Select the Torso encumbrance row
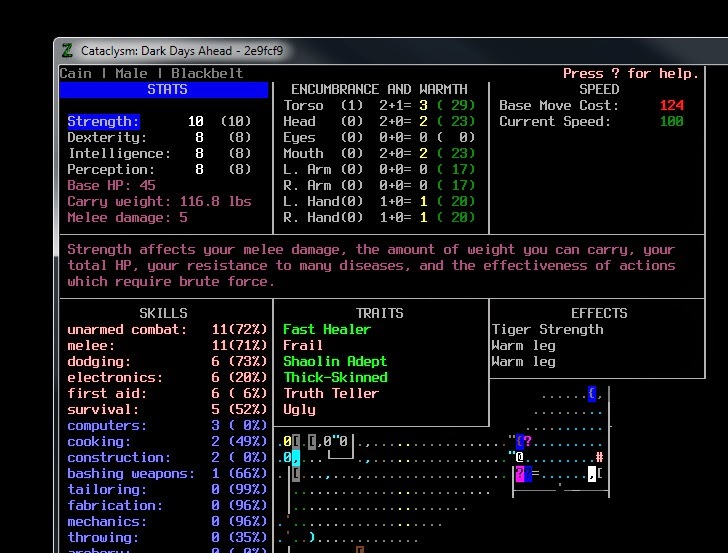Image resolution: width=728 pixels, height=553 pixels. point(379,105)
